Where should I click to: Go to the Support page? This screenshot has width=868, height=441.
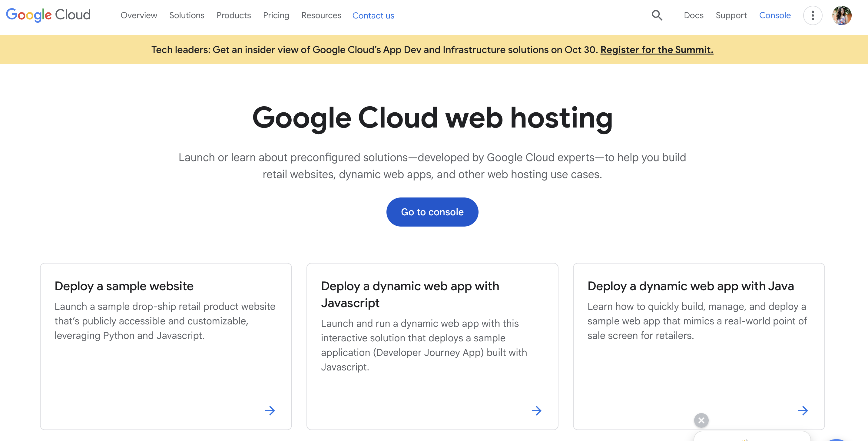(731, 15)
